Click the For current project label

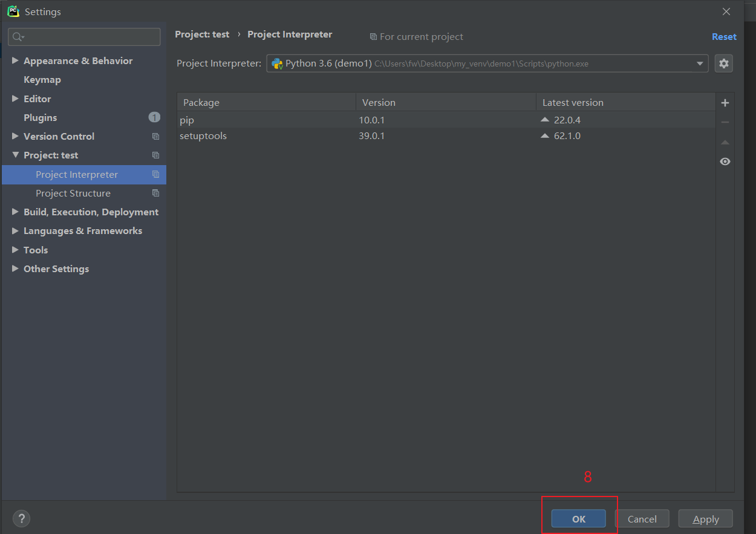point(422,37)
